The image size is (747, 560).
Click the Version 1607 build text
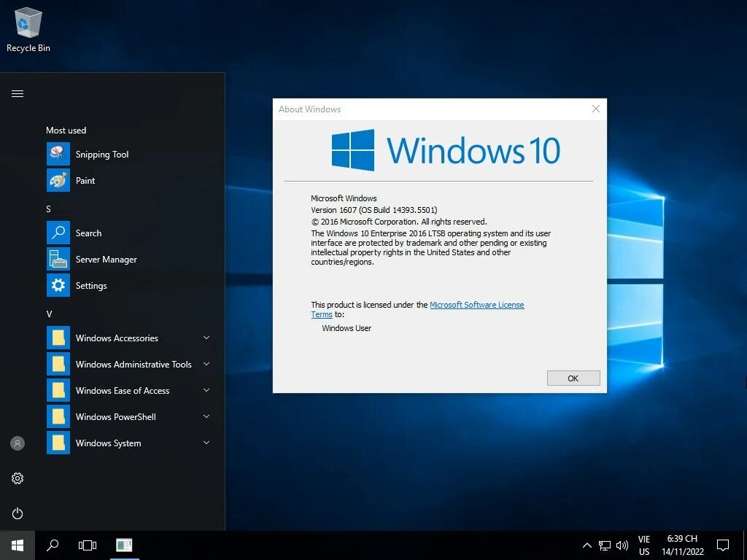374,210
